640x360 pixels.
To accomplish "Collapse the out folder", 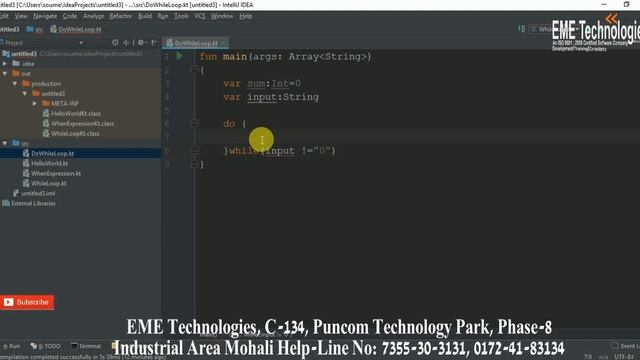I will [x=5, y=73].
